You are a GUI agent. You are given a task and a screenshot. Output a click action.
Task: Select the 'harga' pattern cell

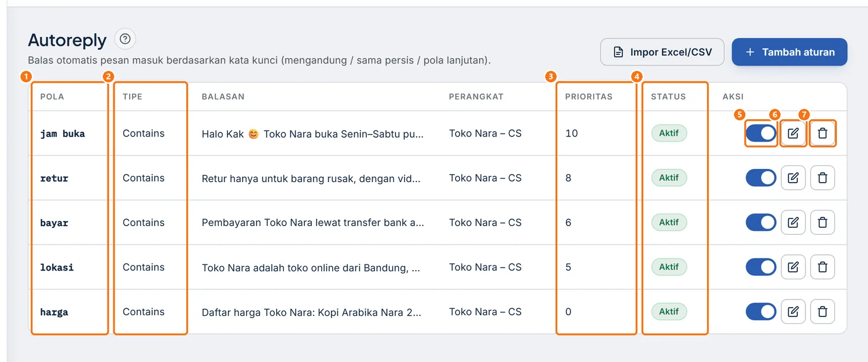click(54, 312)
